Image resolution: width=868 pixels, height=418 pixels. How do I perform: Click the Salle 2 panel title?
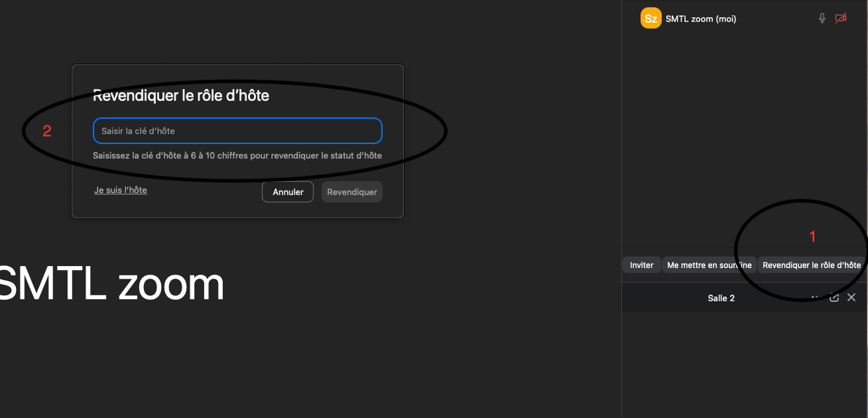[x=721, y=299]
